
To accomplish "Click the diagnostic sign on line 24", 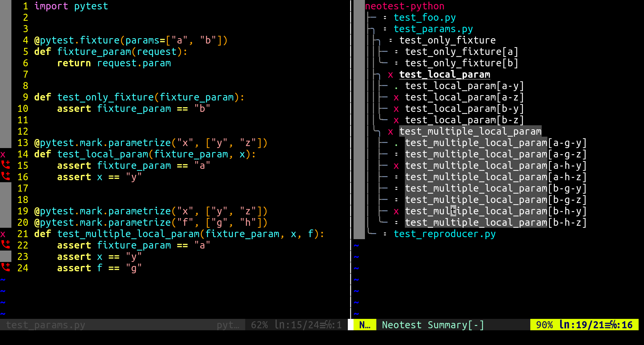I will [6, 267].
